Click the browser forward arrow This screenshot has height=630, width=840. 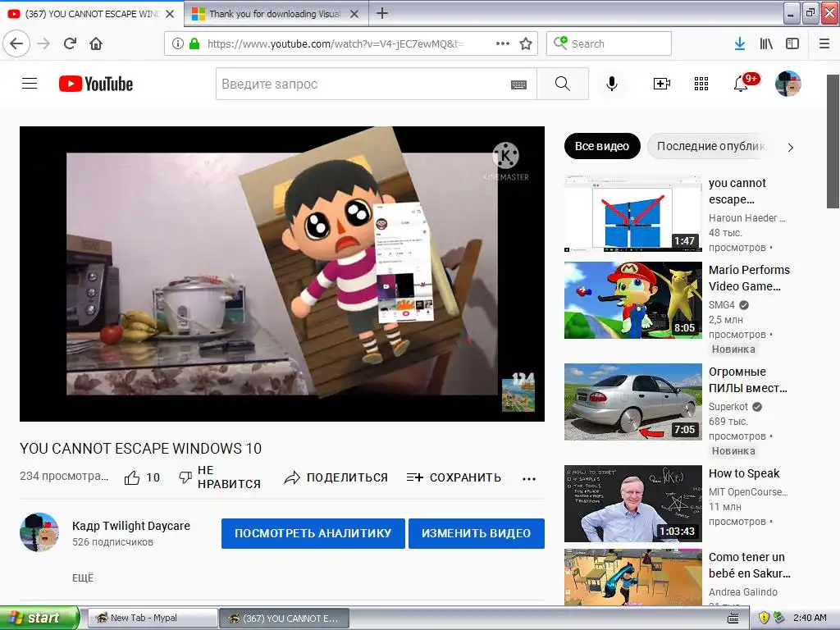[43, 43]
